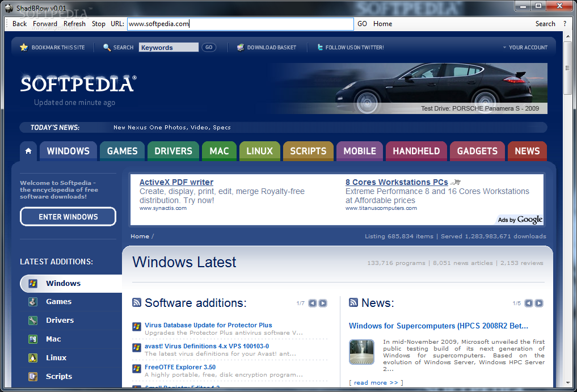
Task: Click Follow us on Twitter link
Action: click(355, 48)
